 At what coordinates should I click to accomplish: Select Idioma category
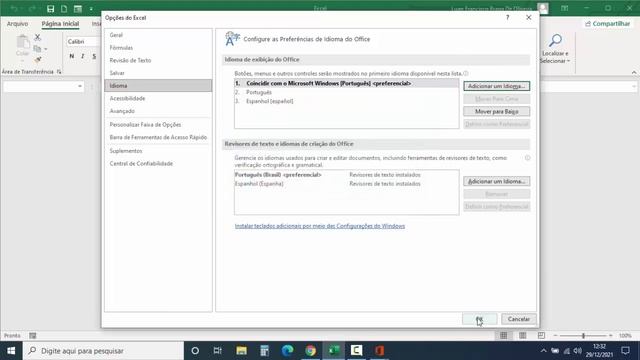pyautogui.click(x=158, y=86)
